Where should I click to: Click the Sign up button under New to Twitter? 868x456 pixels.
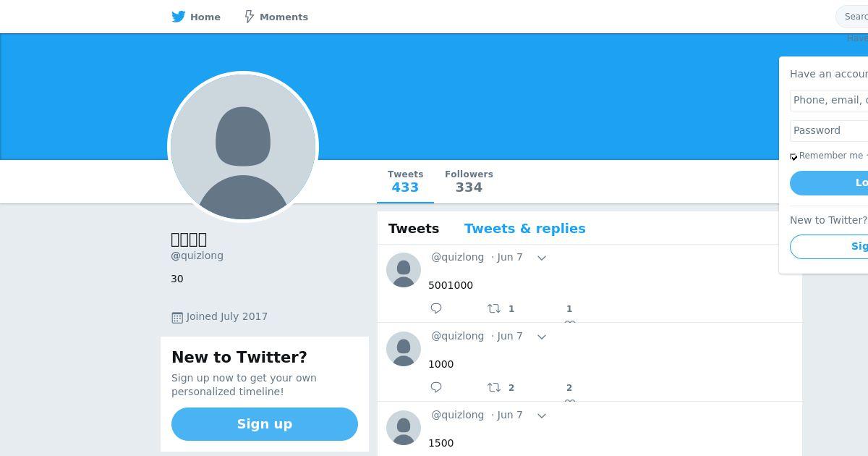[265, 424]
